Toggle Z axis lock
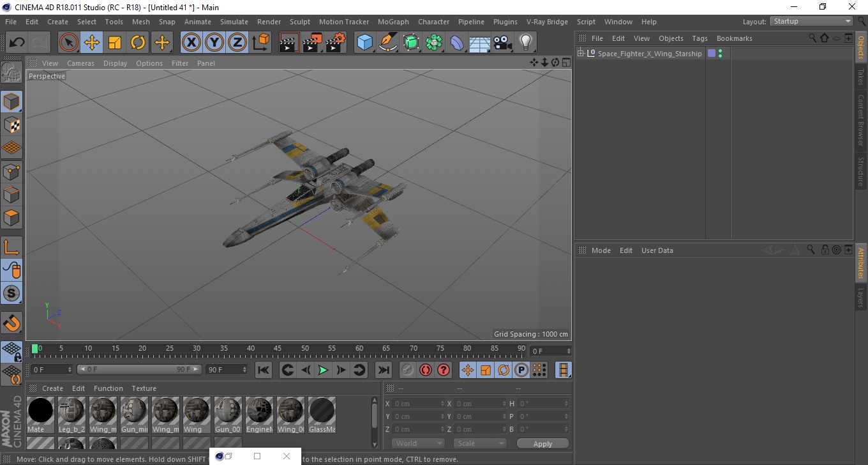The width and height of the screenshot is (868, 465). (x=237, y=43)
